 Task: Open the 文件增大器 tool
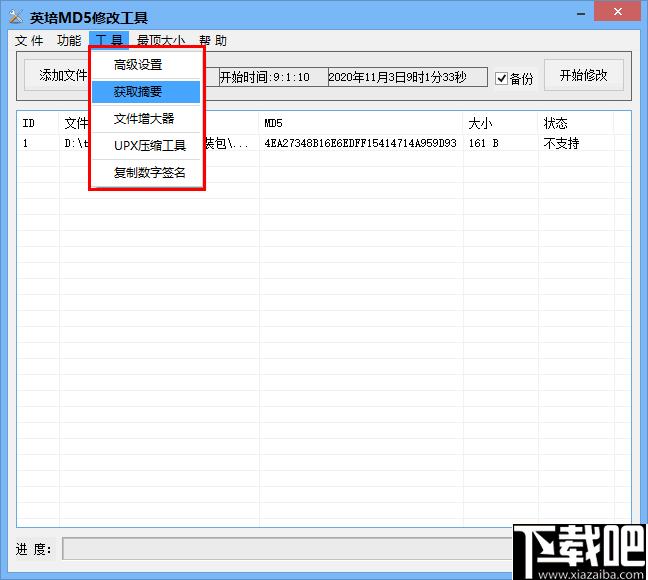(x=146, y=119)
